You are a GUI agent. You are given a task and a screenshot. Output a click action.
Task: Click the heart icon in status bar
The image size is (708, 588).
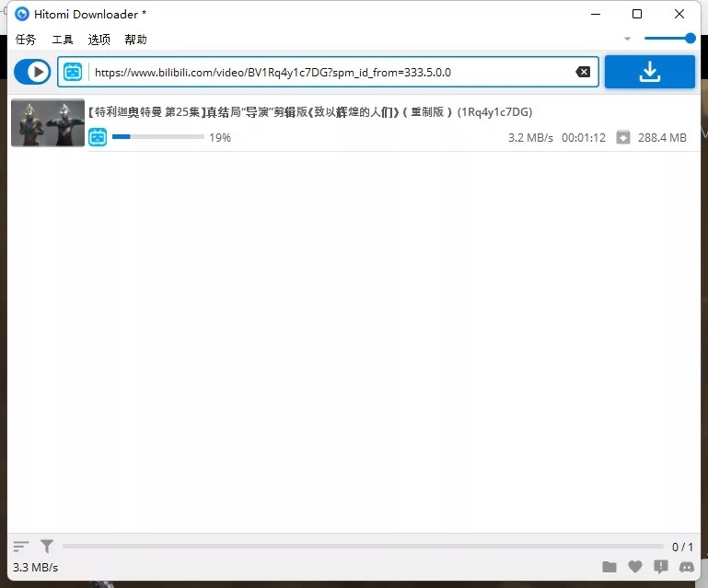coord(635,567)
